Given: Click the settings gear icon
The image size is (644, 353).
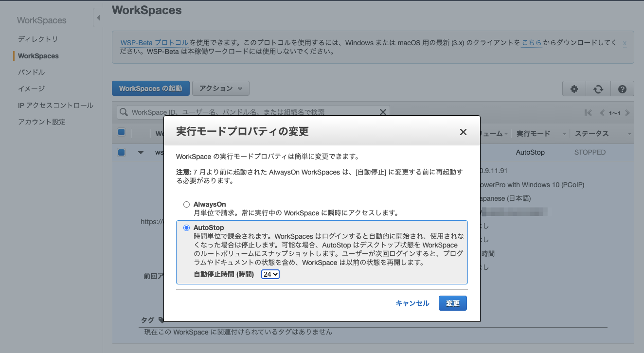Looking at the screenshot, I should pyautogui.click(x=574, y=89).
